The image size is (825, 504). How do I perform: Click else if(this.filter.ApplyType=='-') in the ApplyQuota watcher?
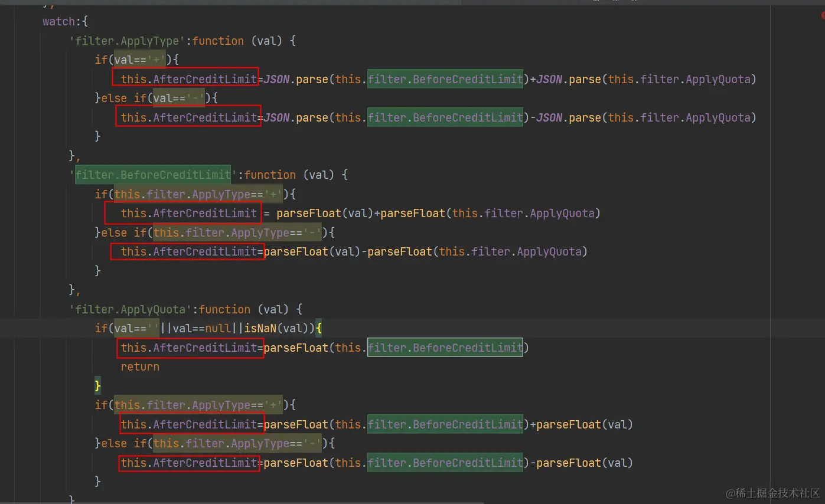coord(214,444)
